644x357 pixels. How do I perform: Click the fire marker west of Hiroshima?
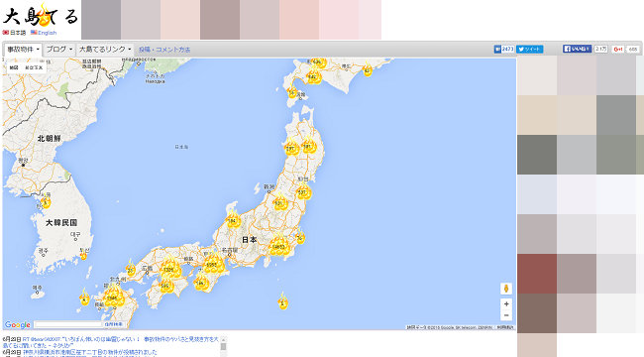click(x=131, y=269)
